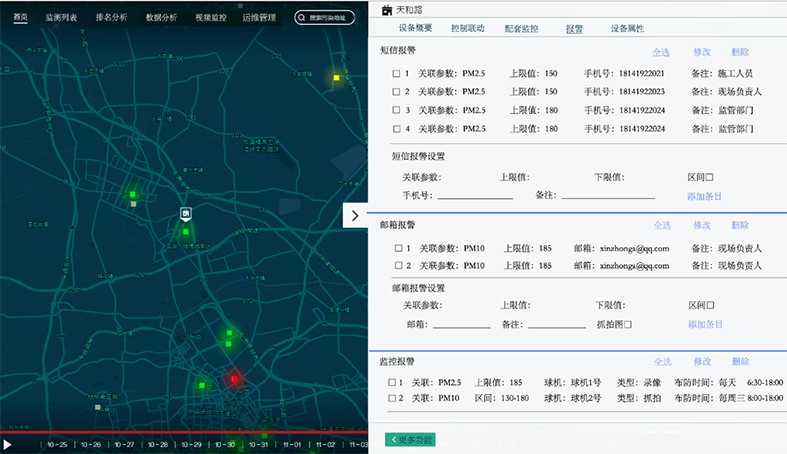
Task: Click the gray square marker near bottom-left
Action: 97,407
